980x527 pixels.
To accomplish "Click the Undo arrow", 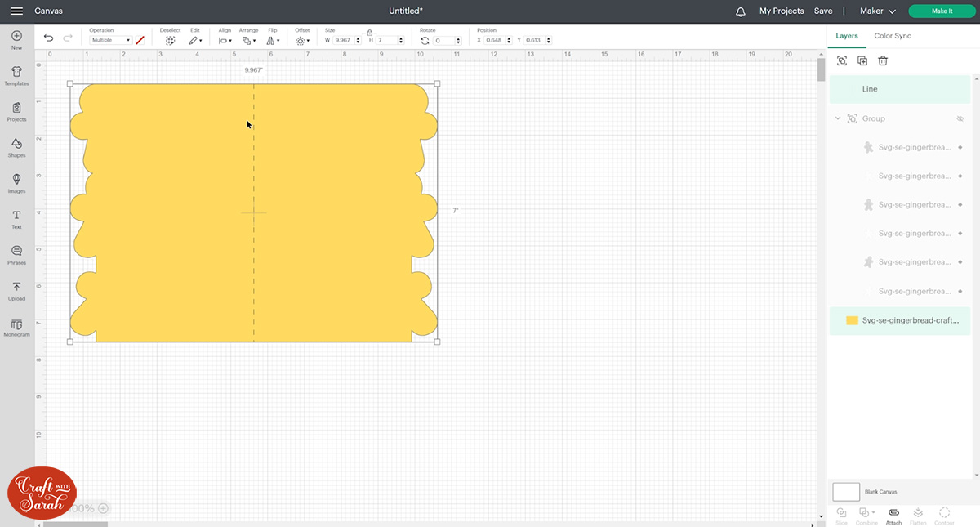I will [x=48, y=38].
